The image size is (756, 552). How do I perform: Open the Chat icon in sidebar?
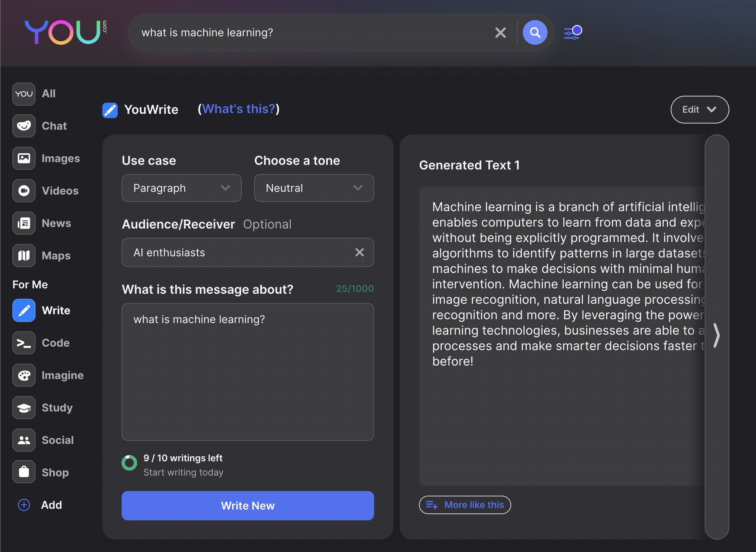point(24,126)
